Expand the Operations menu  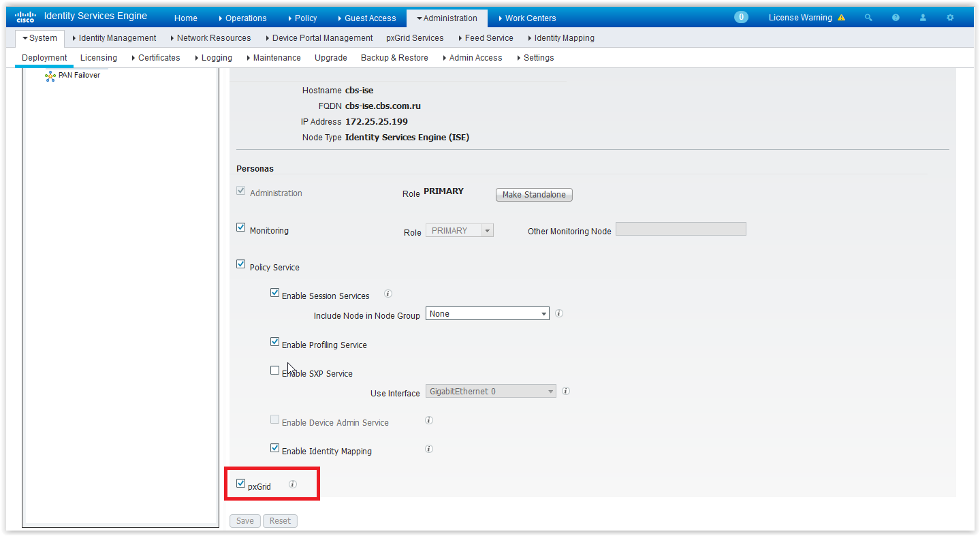pyautogui.click(x=242, y=18)
